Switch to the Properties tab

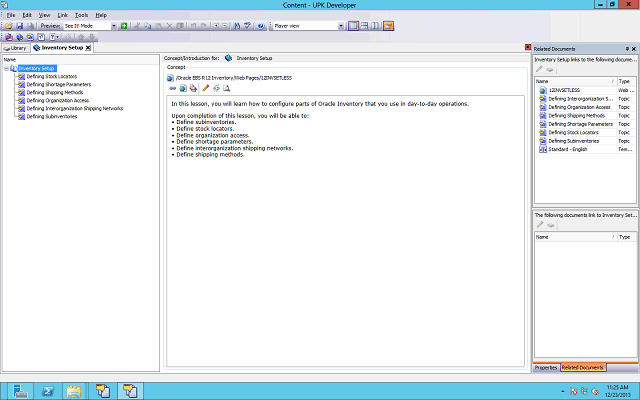[546, 368]
